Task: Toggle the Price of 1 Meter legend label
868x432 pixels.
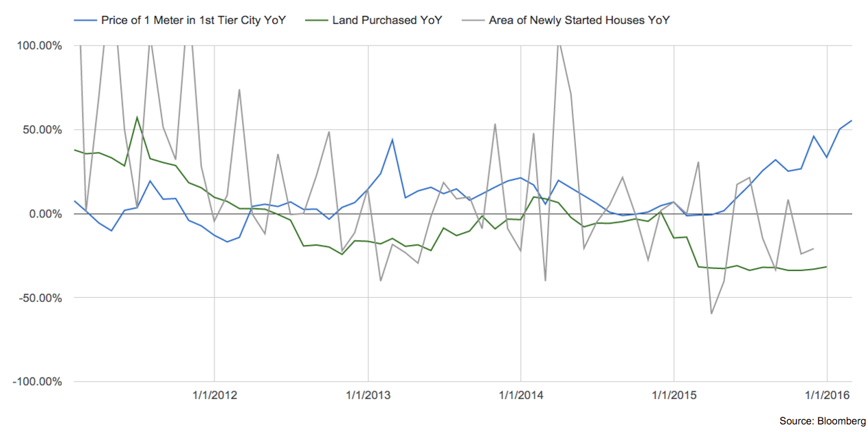Action: (x=193, y=20)
